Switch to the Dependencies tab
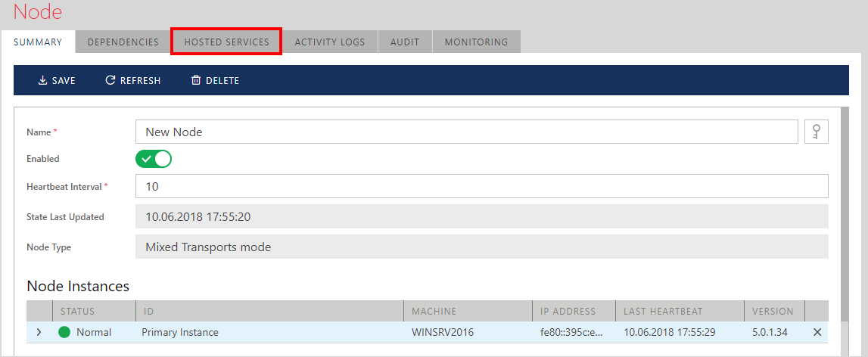 123,42
